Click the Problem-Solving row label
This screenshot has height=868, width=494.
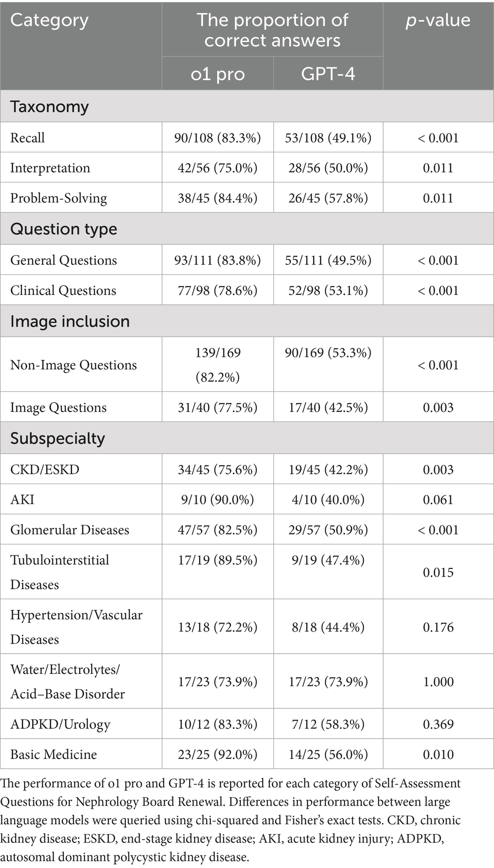pos(58,198)
